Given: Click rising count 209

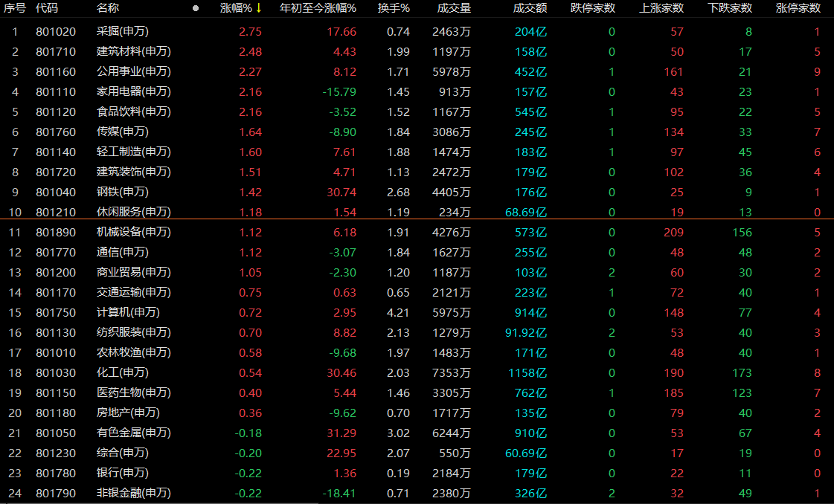Looking at the screenshot, I should click(674, 233).
